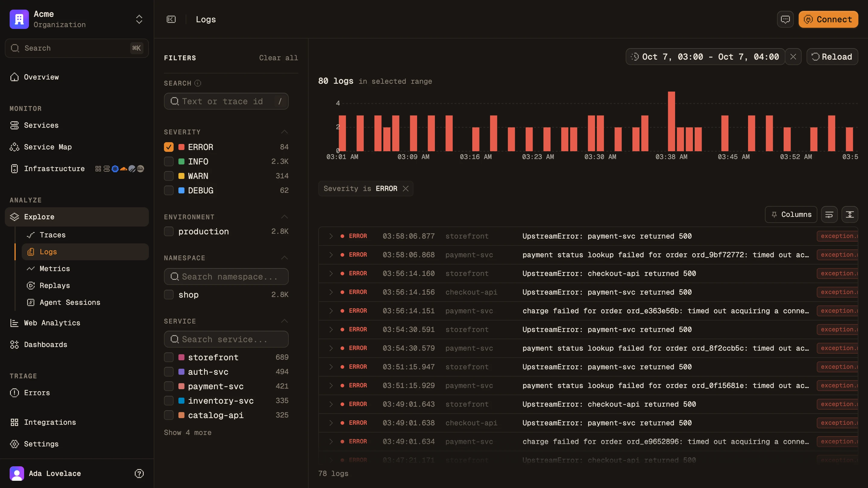Check the storefront service checkbox
The width and height of the screenshot is (868, 488).
pyautogui.click(x=169, y=358)
